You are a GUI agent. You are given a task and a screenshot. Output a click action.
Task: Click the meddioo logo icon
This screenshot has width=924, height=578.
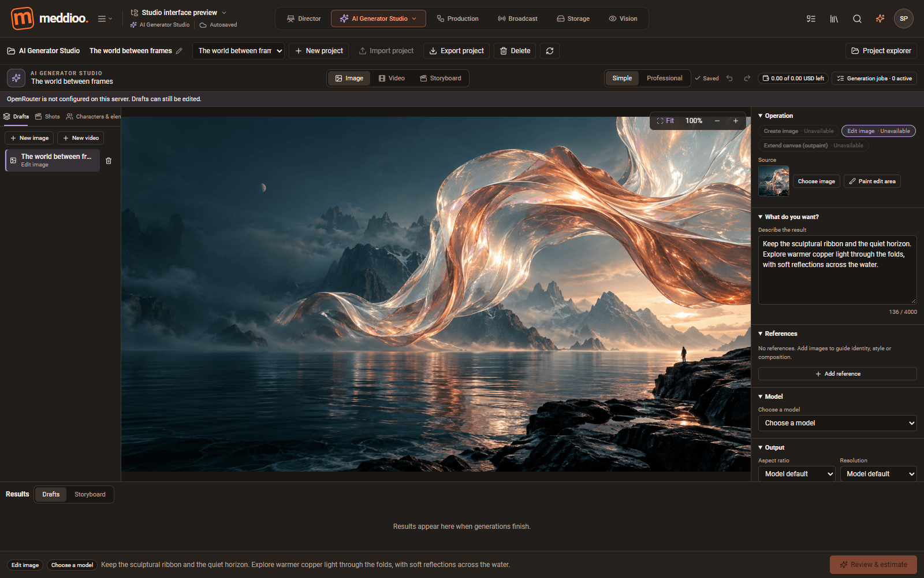[23, 18]
